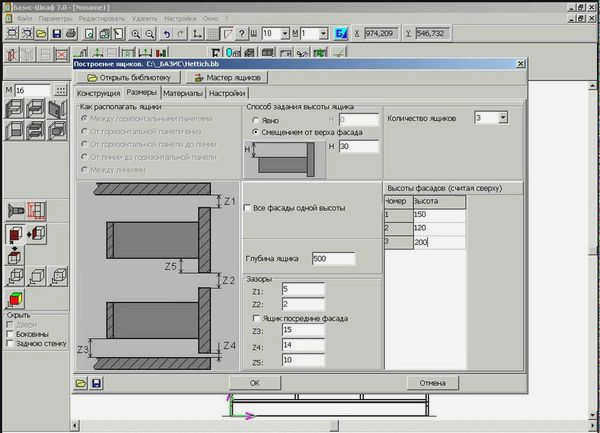Viewport: 600px width, 433px height.
Task: Click the open-folder icon at dialog bottom
Action: 81,383
